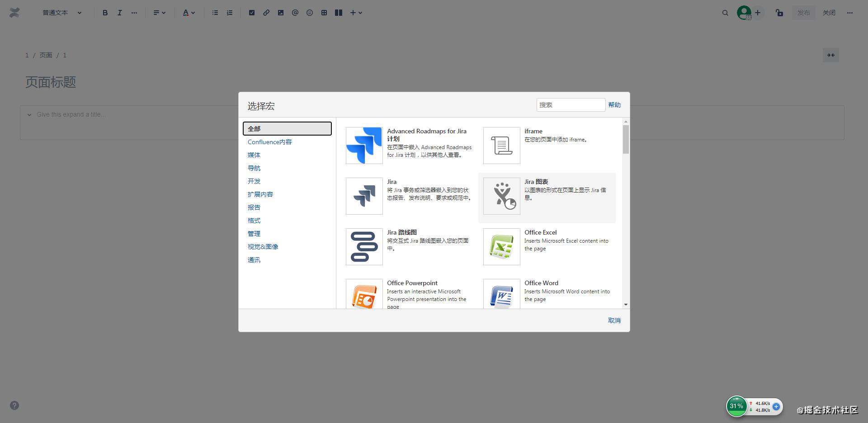Insert an emoji
868x423 pixels.
pos(310,13)
